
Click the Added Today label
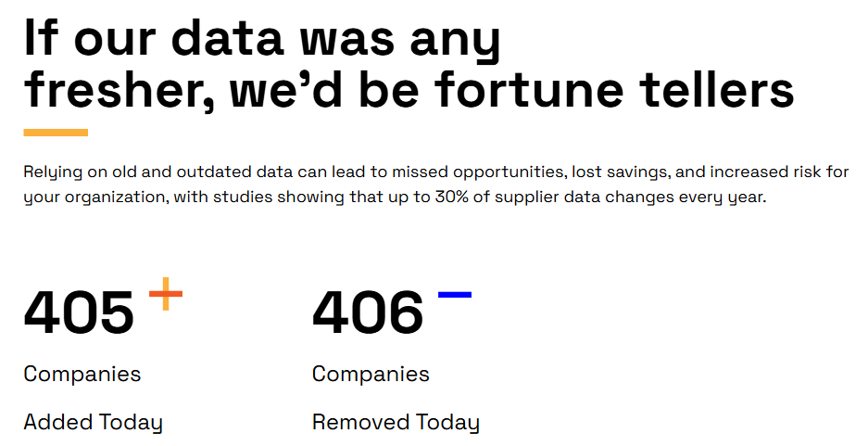93,423
